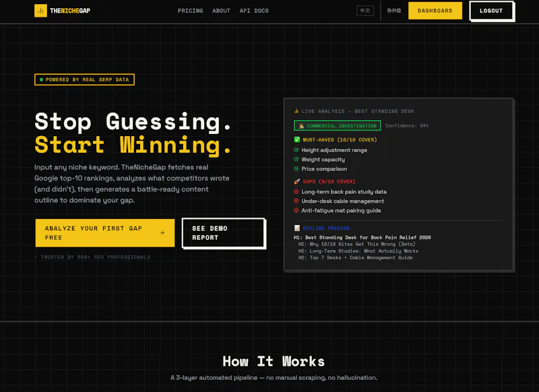Click check icon for Weight capacity
This screenshot has width=539, height=392.
[296, 159]
